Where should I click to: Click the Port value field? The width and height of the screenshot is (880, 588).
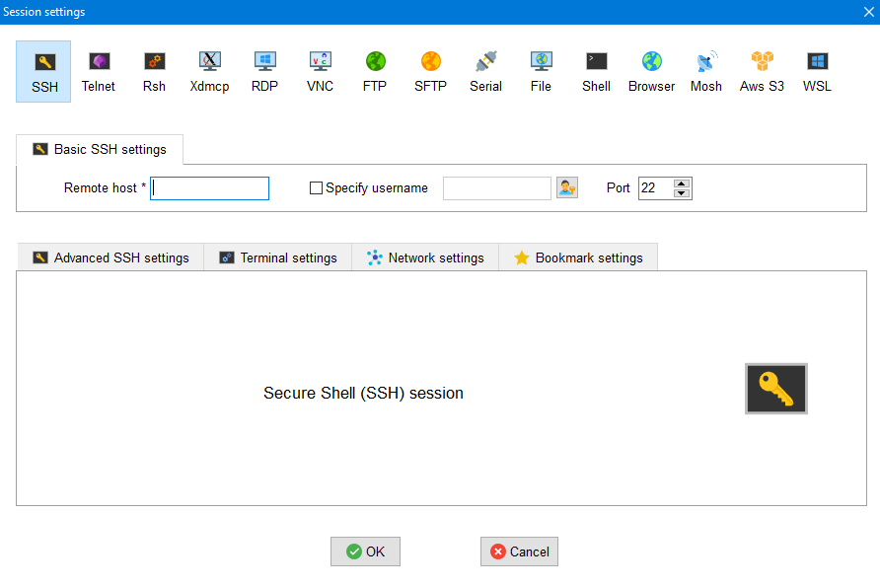[655, 188]
